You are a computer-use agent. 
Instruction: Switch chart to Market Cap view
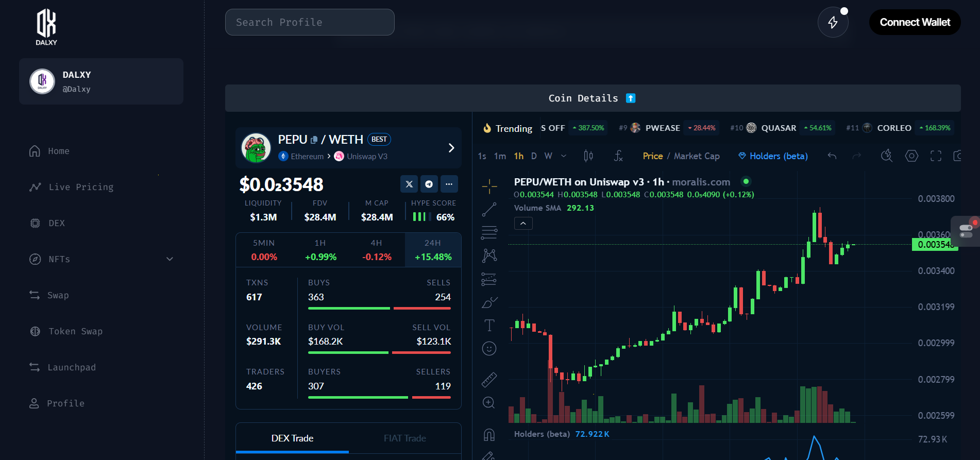[697, 156]
